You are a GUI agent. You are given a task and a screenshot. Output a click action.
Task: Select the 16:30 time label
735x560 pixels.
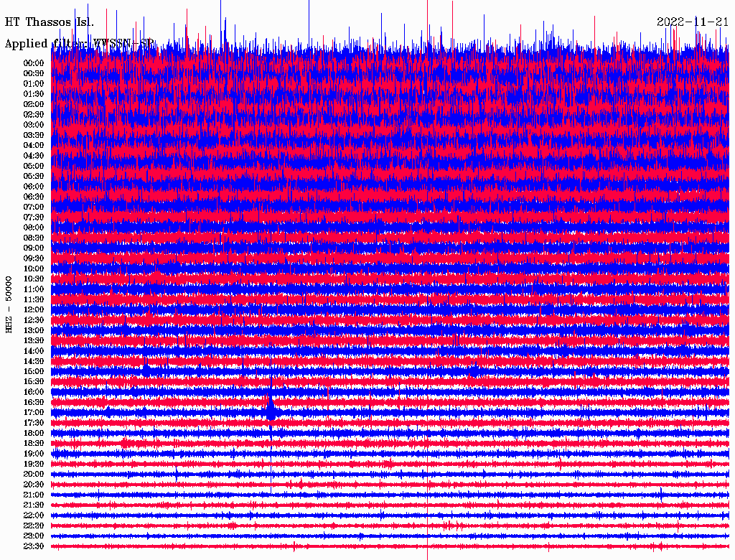34,403
